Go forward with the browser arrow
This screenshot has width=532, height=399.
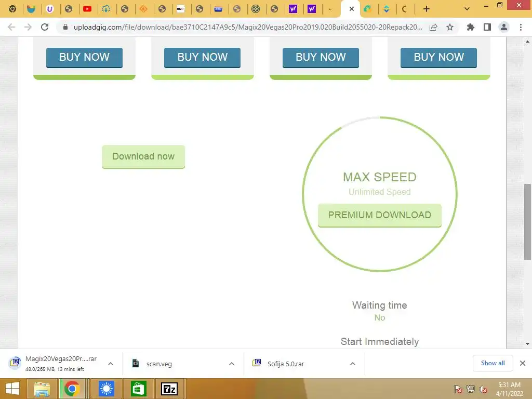pyautogui.click(x=28, y=27)
